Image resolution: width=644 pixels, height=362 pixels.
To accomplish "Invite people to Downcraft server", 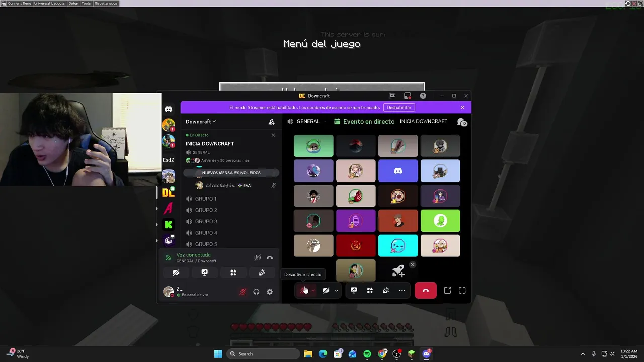I will 271,122.
